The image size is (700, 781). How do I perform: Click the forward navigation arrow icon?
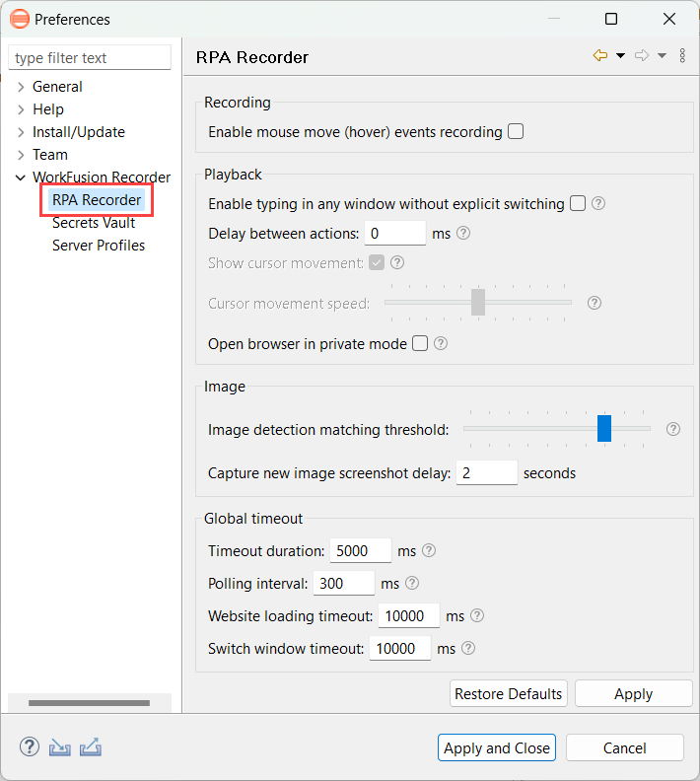click(x=642, y=55)
